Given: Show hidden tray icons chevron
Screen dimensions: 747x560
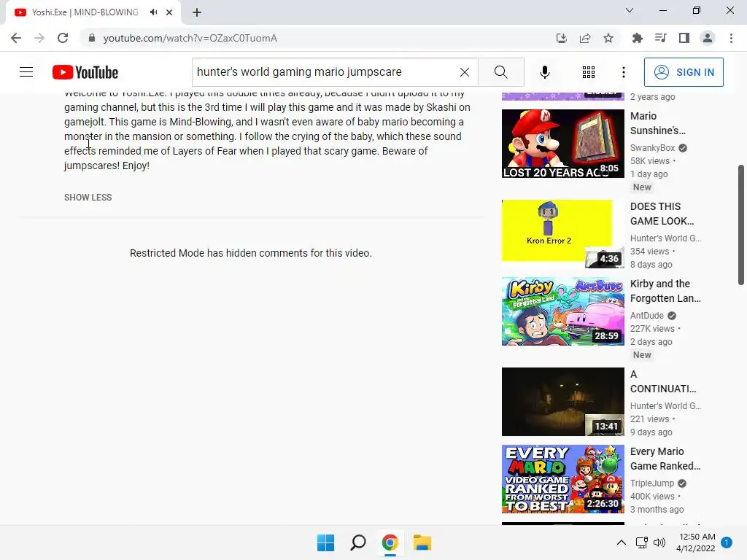Looking at the screenshot, I should 622,542.
